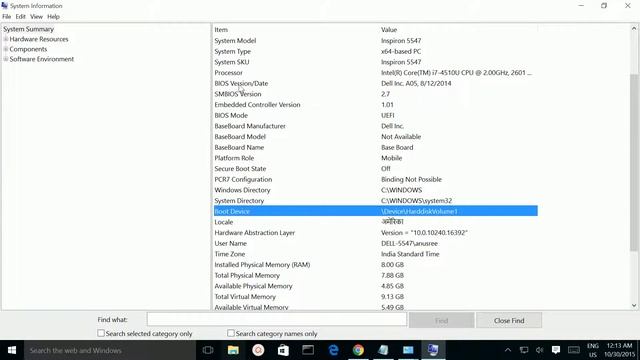
Task: Select the User Name row
Action: point(376,243)
